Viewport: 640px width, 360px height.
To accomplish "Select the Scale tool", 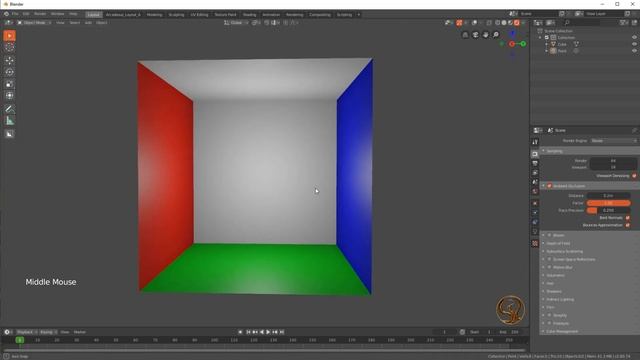I will coord(9,84).
